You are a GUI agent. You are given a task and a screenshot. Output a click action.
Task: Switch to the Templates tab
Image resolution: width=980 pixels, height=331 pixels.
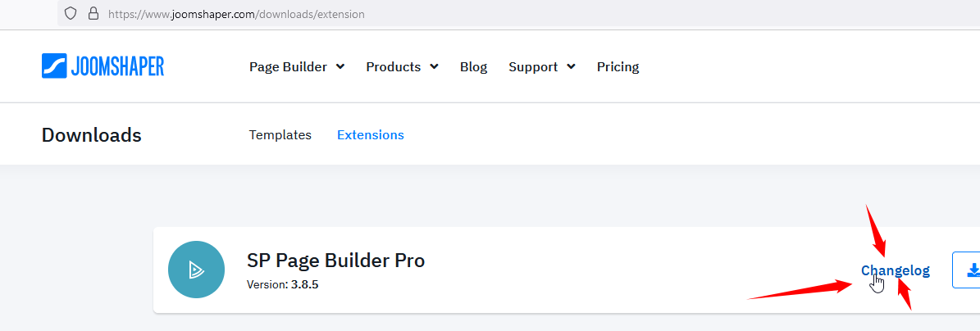(x=280, y=134)
